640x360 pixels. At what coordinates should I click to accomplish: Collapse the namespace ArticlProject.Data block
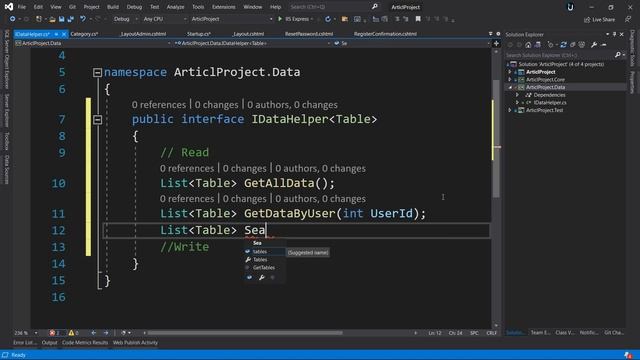97,73
